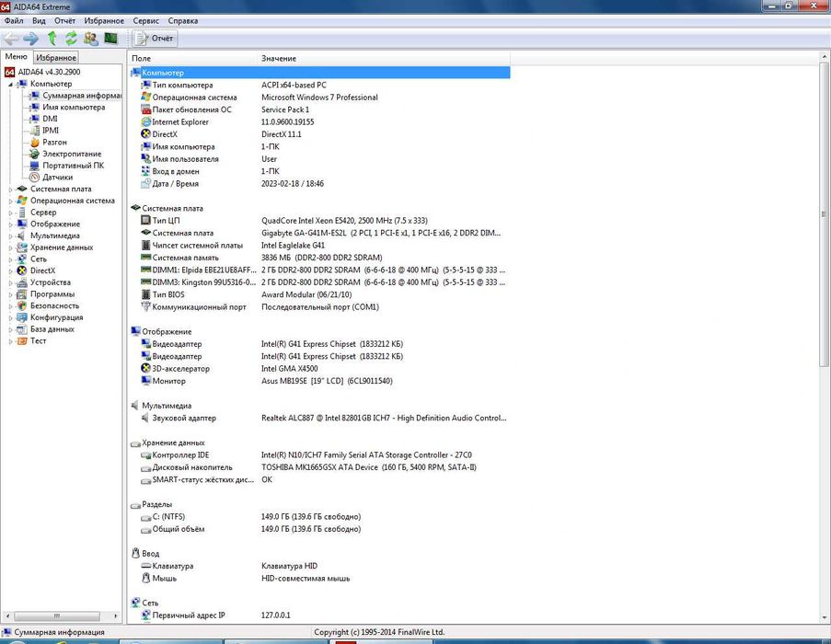Expand Хранение данных tree node

(x=10, y=247)
